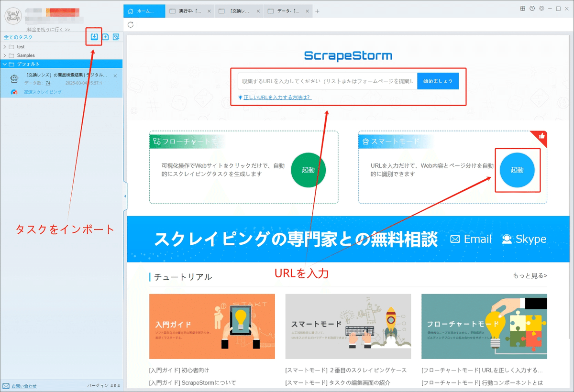Click the お問い合わせ link

(x=24, y=386)
